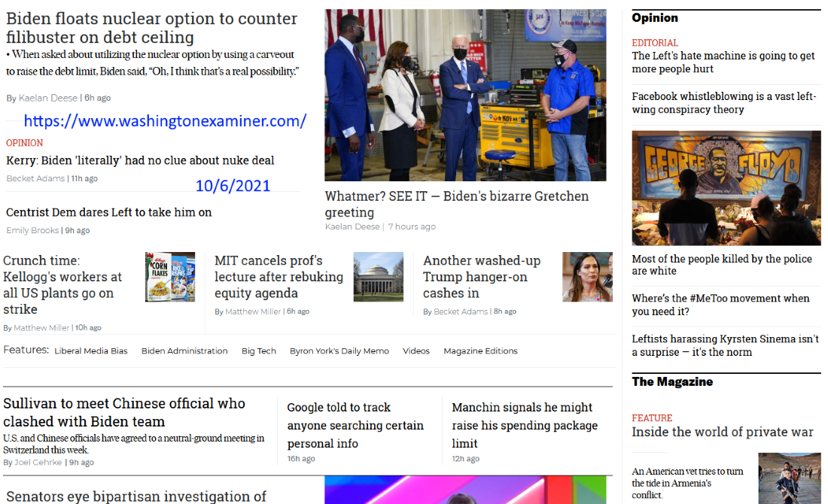Go to the Videos feature
Image resolution: width=828 pixels, height=504 pixels.
click(x=416, y=351)
